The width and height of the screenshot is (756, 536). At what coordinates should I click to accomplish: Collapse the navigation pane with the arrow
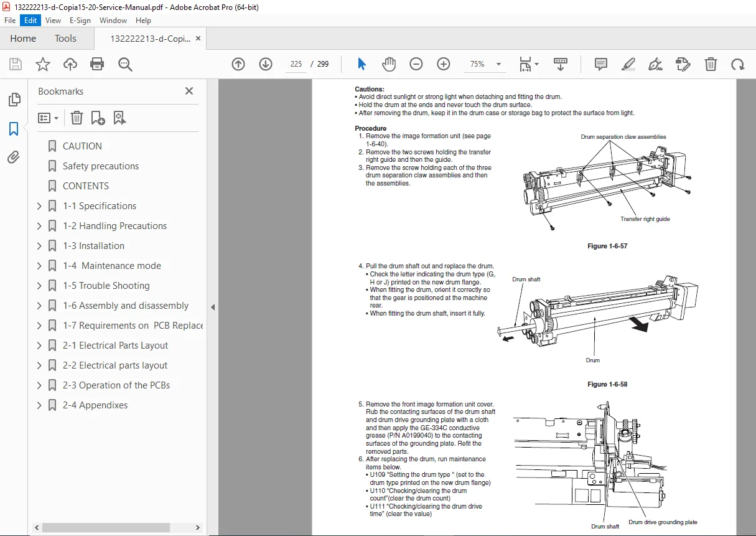point(213,307)
